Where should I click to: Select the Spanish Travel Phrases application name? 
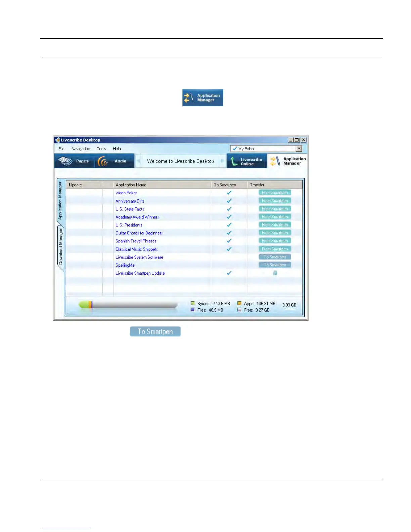[136, 241]
